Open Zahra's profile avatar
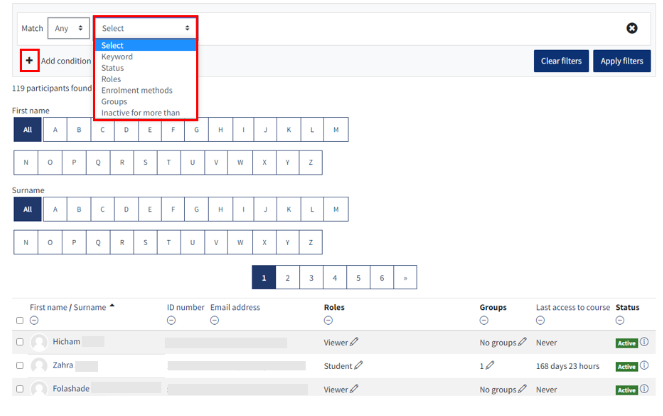The height and width of the screenshot is (416, 663). 39,366
